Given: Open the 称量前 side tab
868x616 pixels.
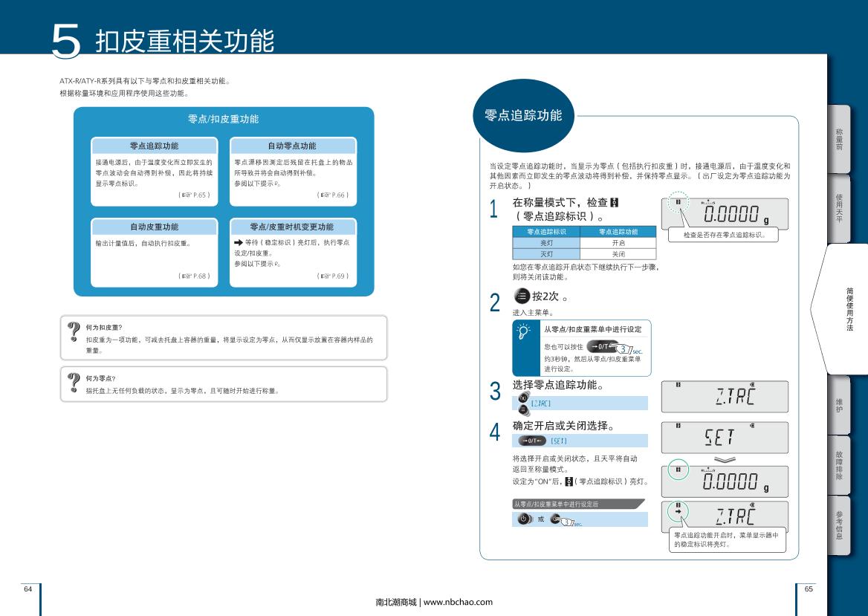Looking at the screenshot, I should [839, 139].
